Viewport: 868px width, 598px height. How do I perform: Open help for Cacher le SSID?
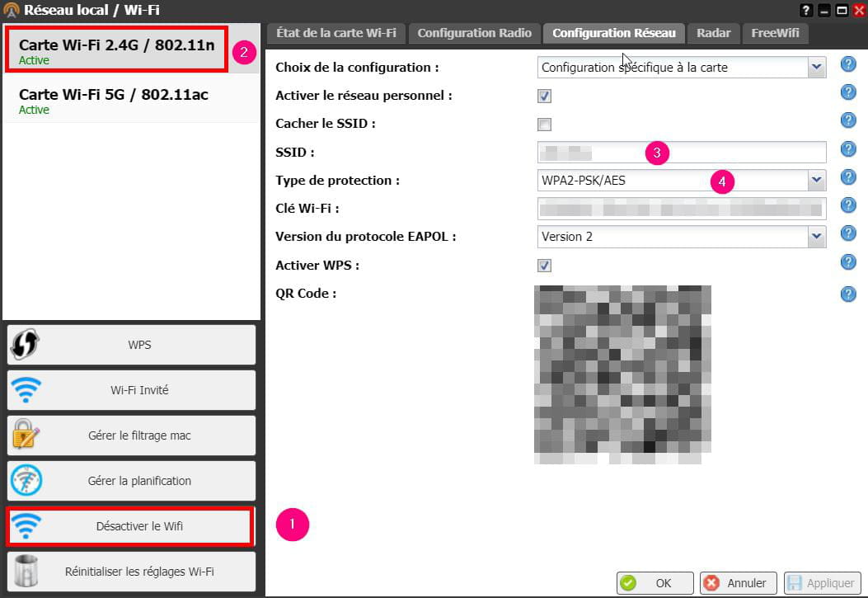coord(848,120)
